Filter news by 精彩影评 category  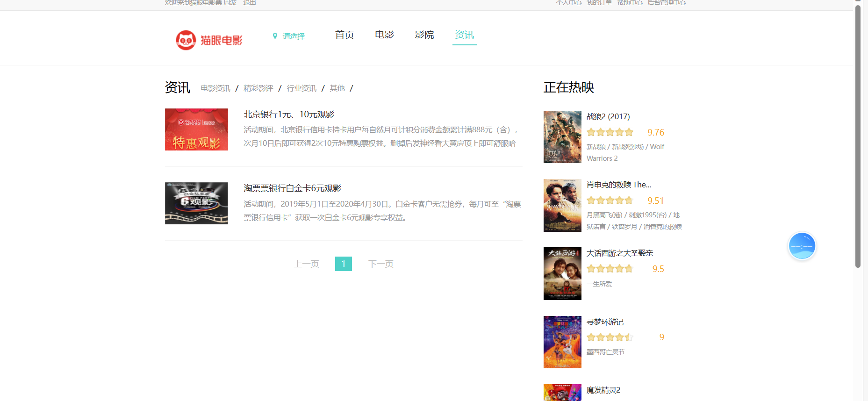point(258,88)
